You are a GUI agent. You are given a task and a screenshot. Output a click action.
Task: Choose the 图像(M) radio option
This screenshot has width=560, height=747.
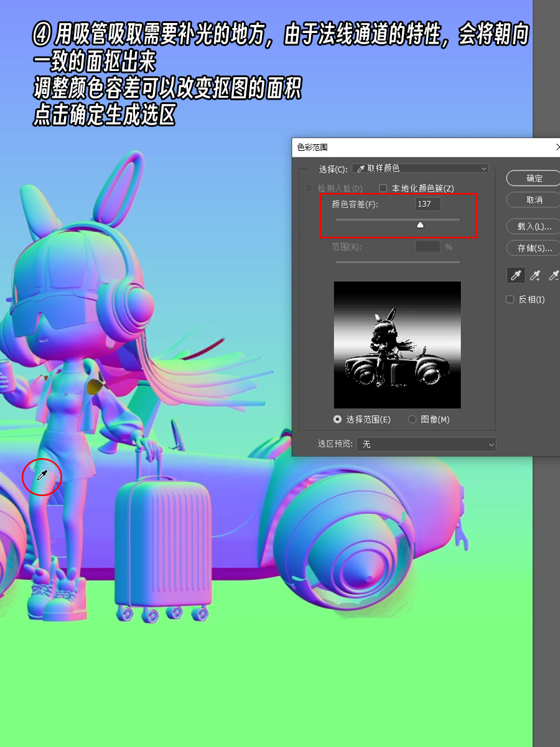[x=412, y=420]
